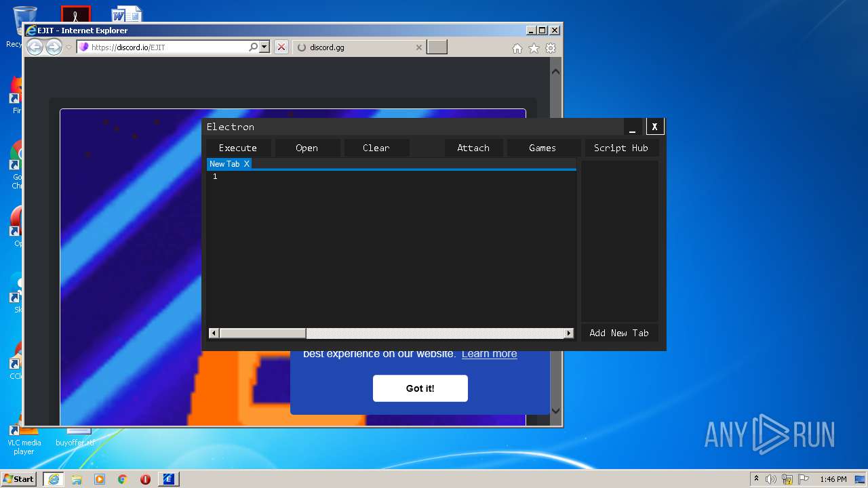
Task: Open Internet Explorer taskbar icon
Action: click(53, 479)
